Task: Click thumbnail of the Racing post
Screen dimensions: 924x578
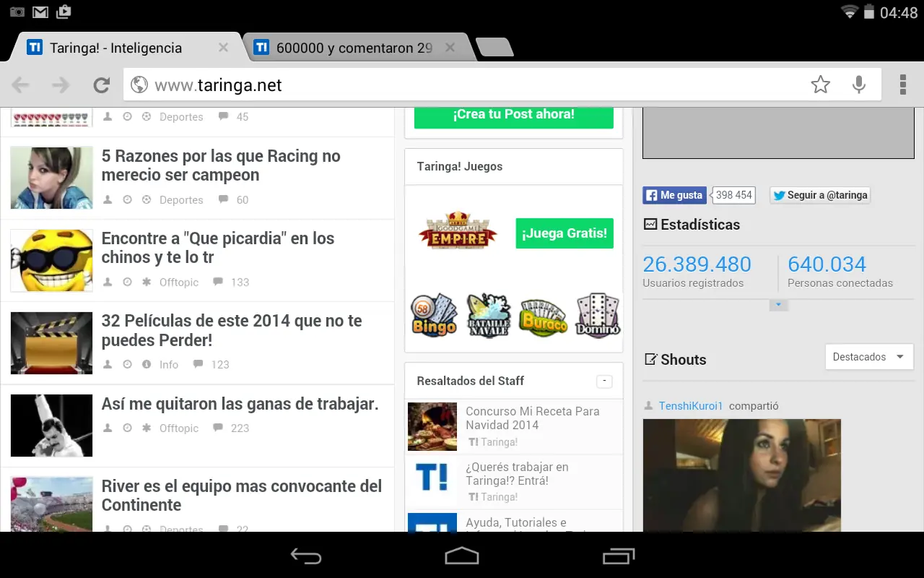Action: coord(51,178)
